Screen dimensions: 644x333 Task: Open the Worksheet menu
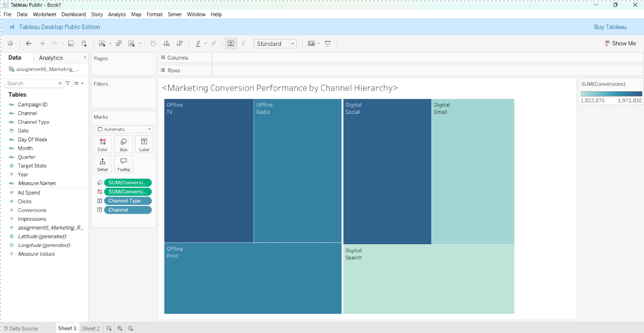44,14
